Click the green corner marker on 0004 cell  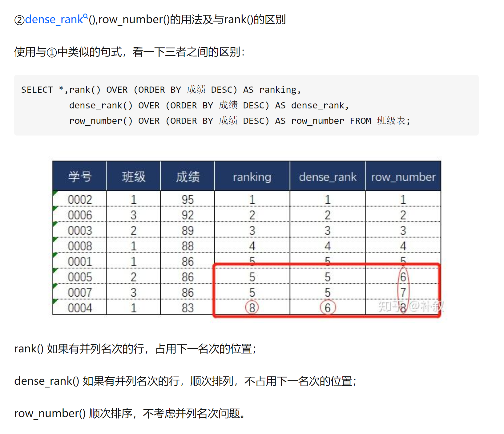pos(55,301)
